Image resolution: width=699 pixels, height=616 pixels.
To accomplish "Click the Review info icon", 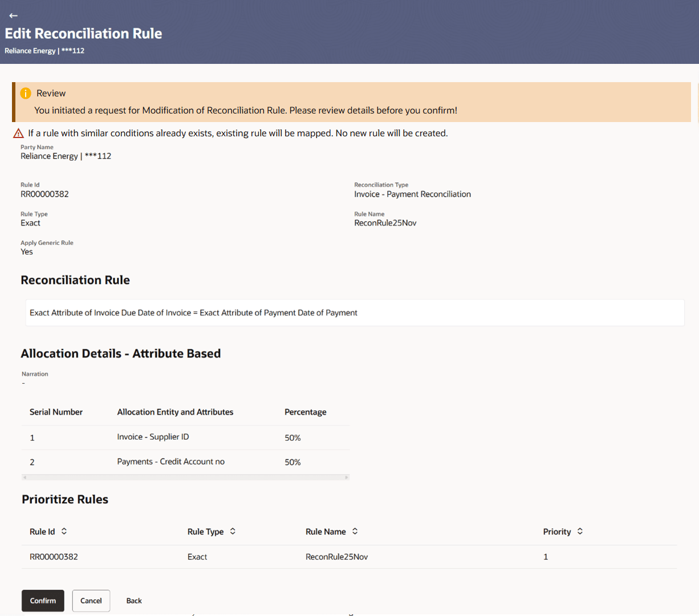I will pyautogui.click(x=26, y=94).
